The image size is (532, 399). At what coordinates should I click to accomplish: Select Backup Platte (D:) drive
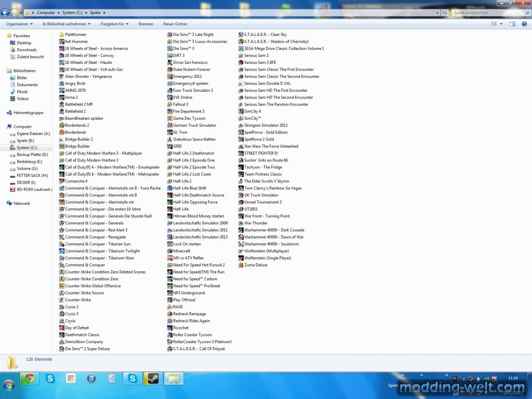point(32,155)
